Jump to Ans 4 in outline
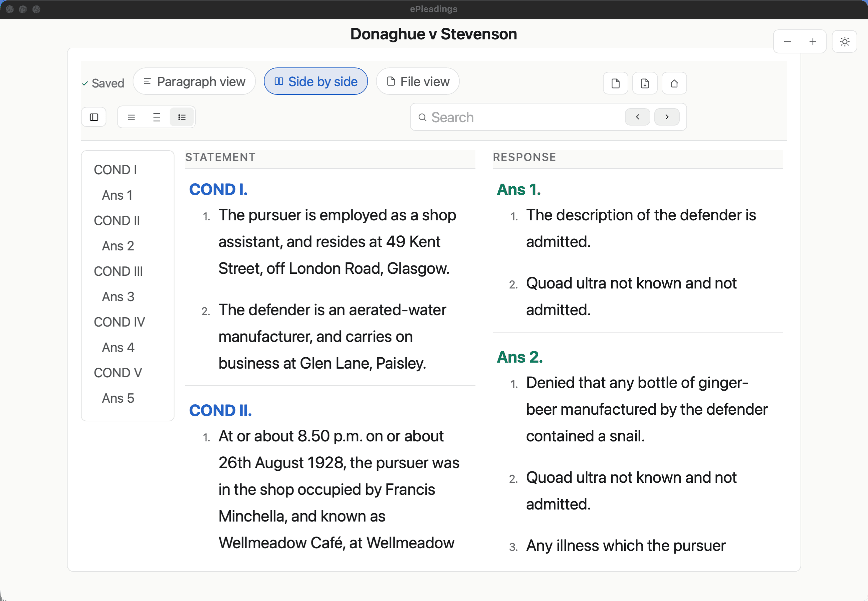Screen dimensions: 868x601 click(118, 347)
